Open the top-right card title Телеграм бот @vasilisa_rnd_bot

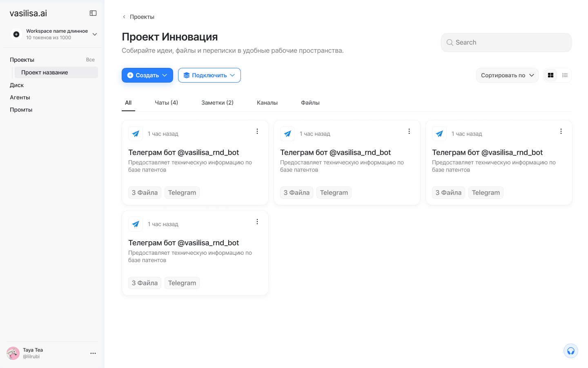pyautogui.click(x=488, y=153)
